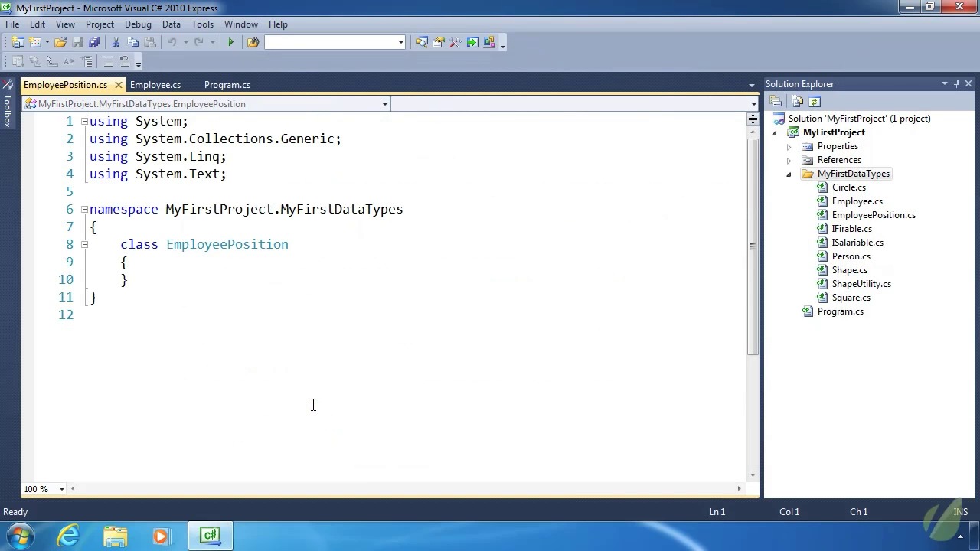This screenshot has height=551, width=980.
Task: Click the Paste clipboard icon
Action: click(150, 43)
